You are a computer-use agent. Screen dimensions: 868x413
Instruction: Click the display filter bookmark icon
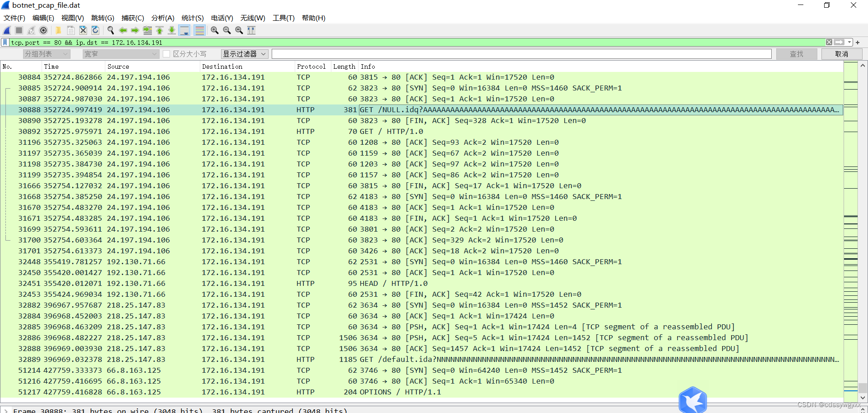click(5, 43)
